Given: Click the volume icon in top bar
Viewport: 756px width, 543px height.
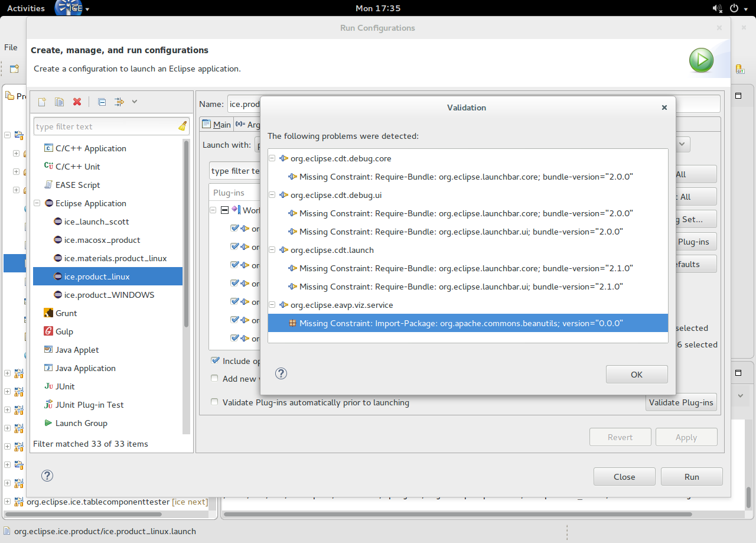Looking at the screenshot, I should click(x=718, y=8).
